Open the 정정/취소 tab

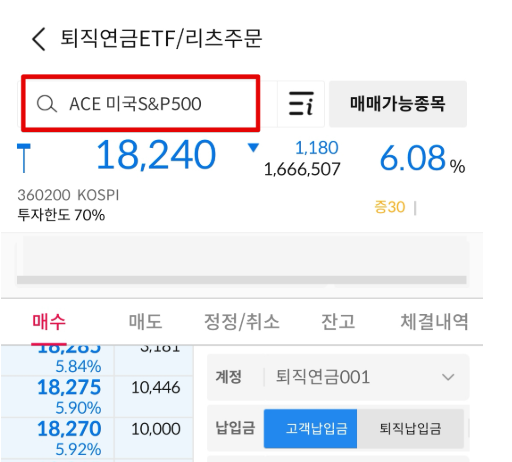[241, 322]
